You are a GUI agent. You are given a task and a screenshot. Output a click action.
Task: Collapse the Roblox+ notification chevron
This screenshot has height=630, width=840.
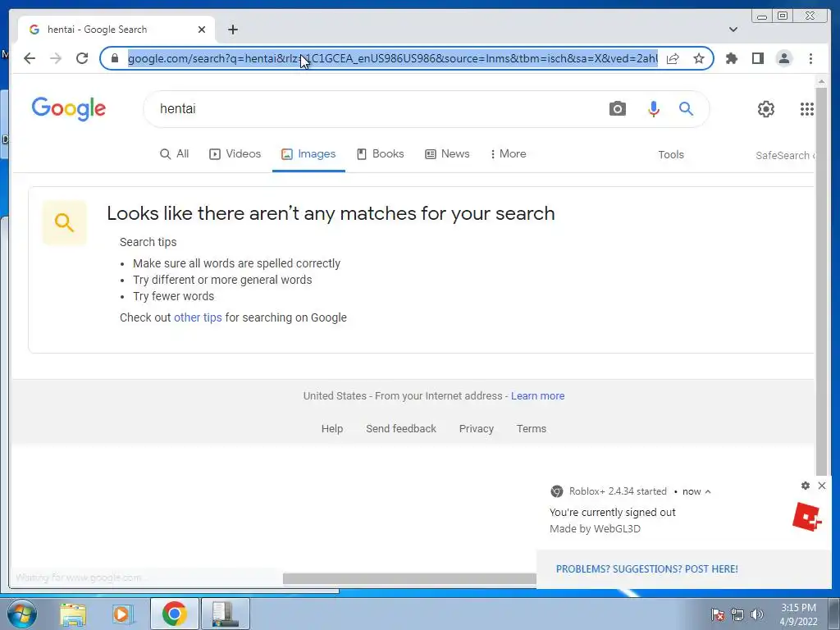click(708, 491)
